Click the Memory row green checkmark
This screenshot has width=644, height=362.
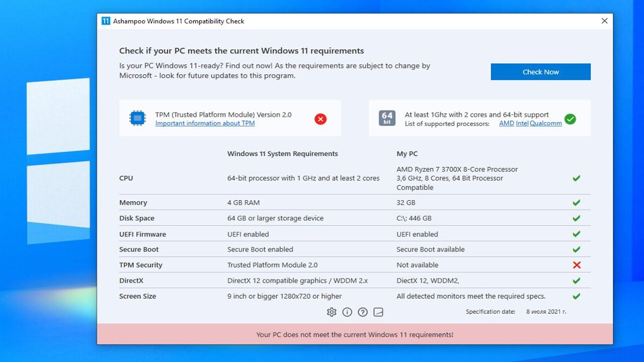pos(577,203)
